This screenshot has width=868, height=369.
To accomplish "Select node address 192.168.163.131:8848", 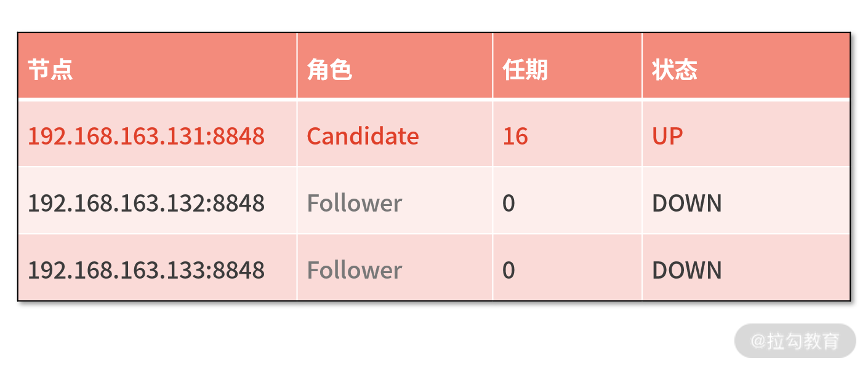I will coord(146,136).
